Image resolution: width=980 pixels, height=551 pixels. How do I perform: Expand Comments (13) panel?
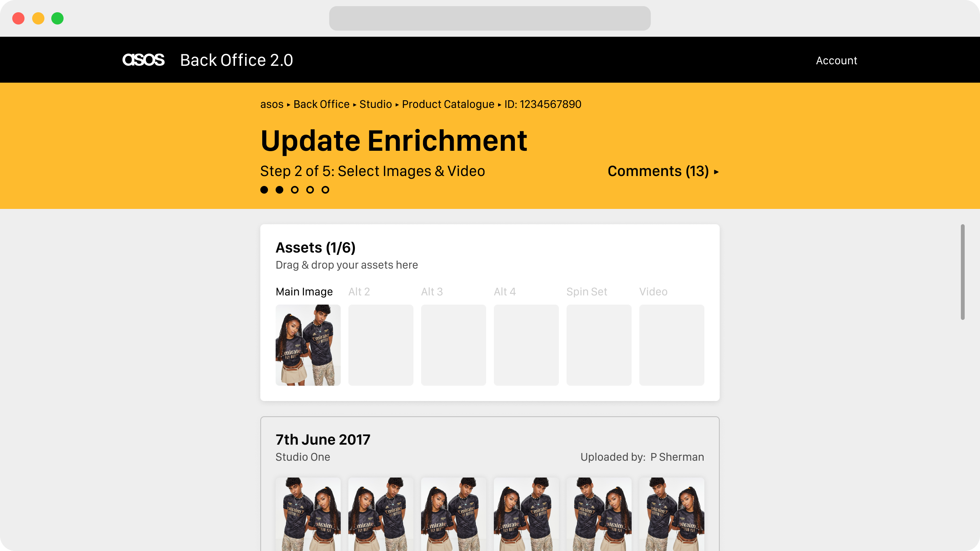click(x=663, y=171)
